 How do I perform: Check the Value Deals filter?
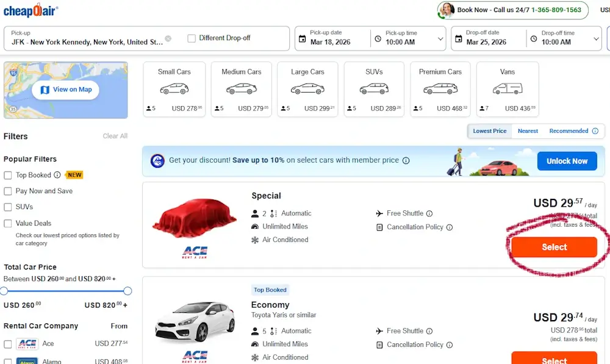pos(8,224)
